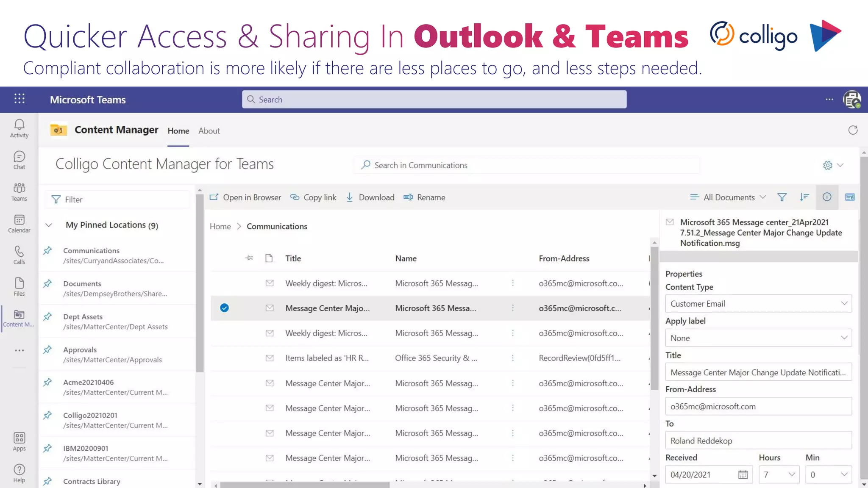Open the top bar more options menu
Screen dimensions: 868x488
click(x=829, y=100)
